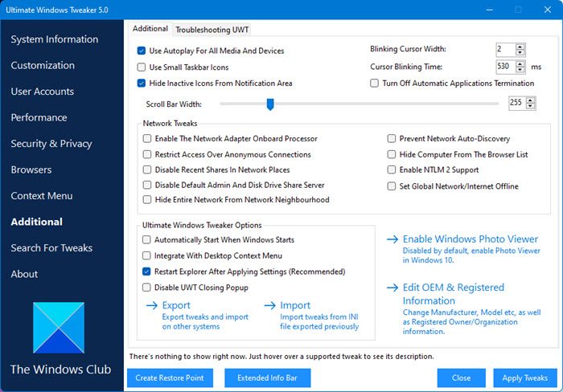The height and width of the screenshot is (392, 563).
Task: Enable NTLM 2 Support checkbox
Action: [x=392, y=169]
